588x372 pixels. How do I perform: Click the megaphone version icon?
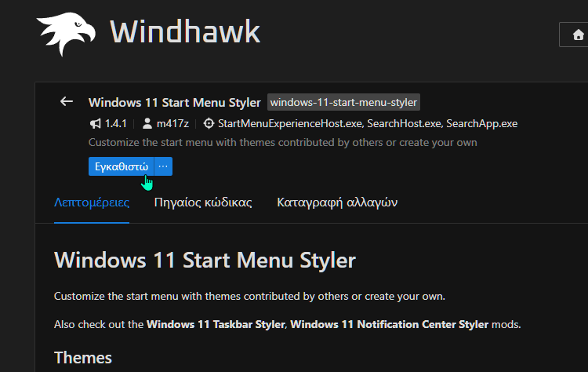pyautogui.click(x=95, y=123)
